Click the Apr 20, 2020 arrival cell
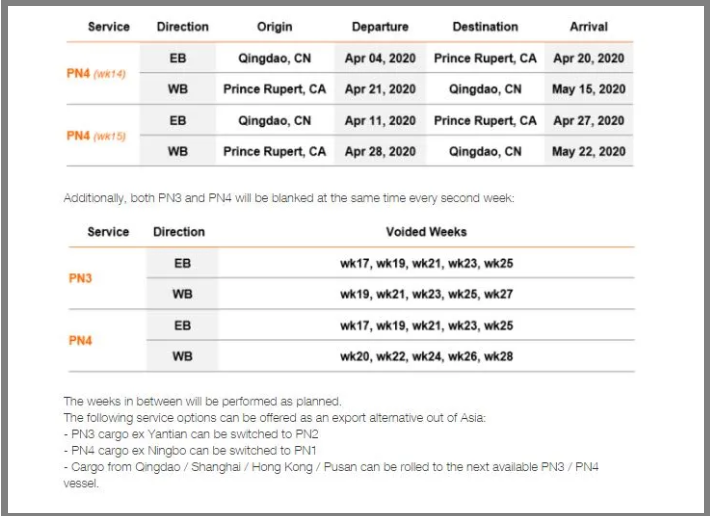710x516 pixels. [588, 58]
